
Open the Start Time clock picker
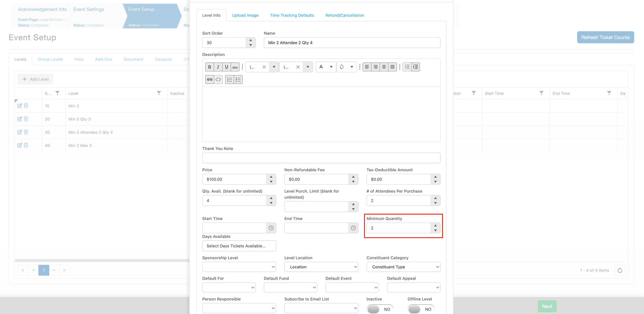pos(271,228)
